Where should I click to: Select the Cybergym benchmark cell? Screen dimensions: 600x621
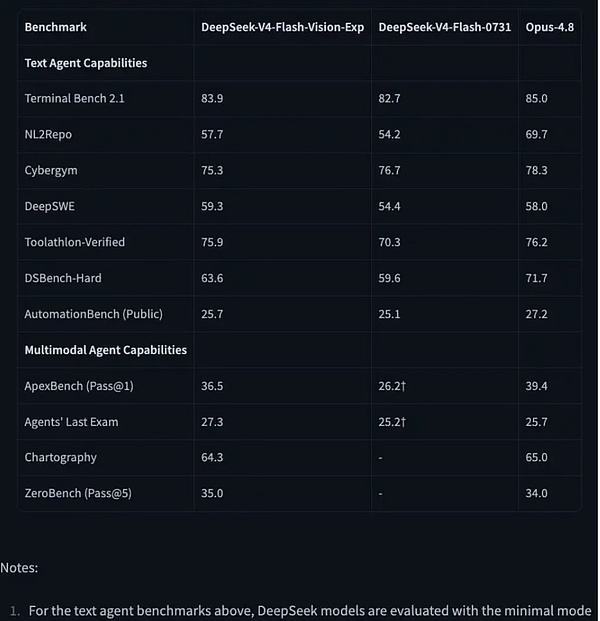[x=51, y=170]
